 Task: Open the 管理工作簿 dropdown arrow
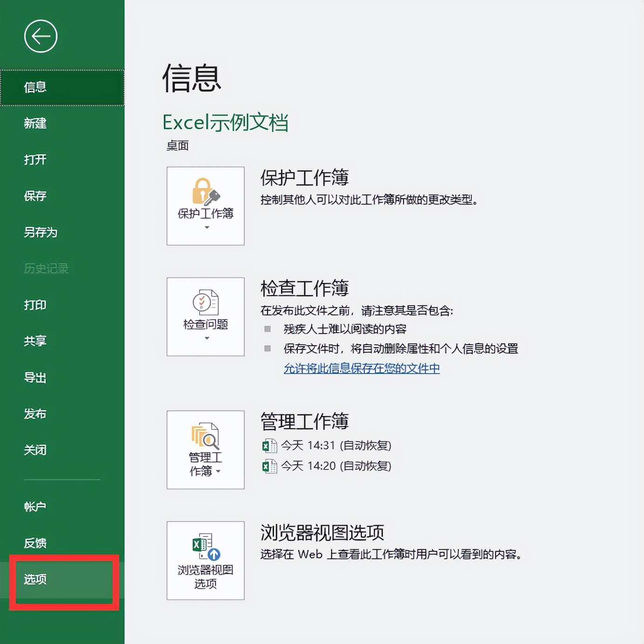point(218,471)
